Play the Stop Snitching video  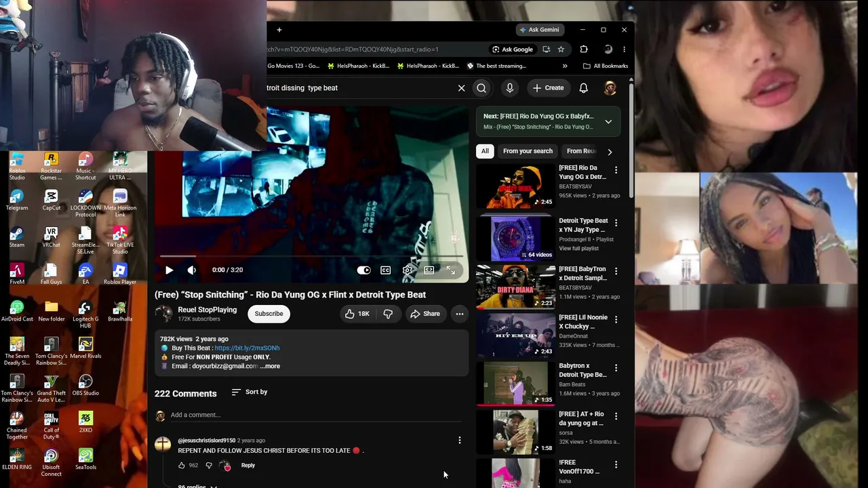click(169, 270)
